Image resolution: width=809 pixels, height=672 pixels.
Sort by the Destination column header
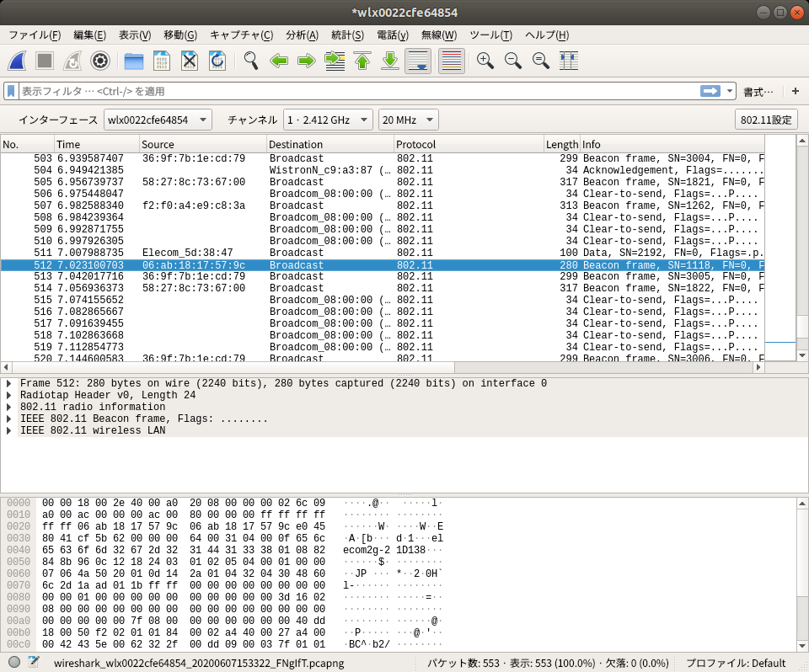tap(330, 144)
